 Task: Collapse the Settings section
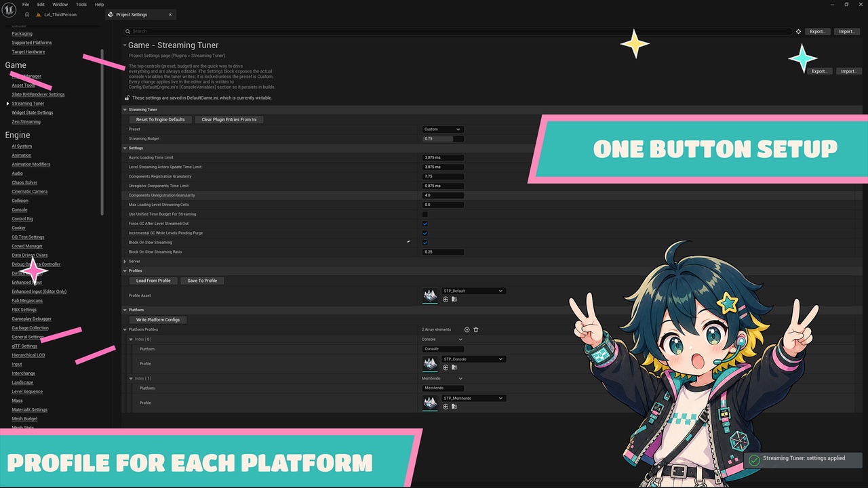pyautogui.click(x=125, y=148)
